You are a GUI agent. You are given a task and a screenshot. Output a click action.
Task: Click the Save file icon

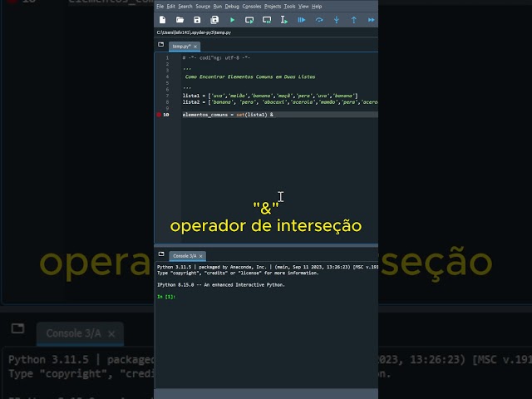[197, 20]
